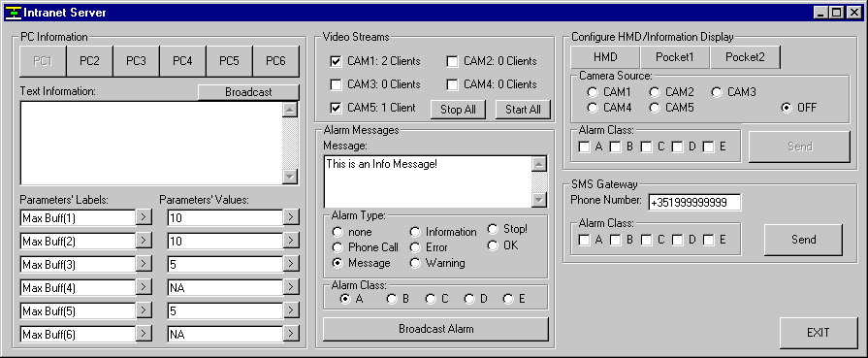Viewport: 868px width, 358px height.
Task: Check Alarm Class D in SMS Gateway
Action: click(x=677, y=240)
